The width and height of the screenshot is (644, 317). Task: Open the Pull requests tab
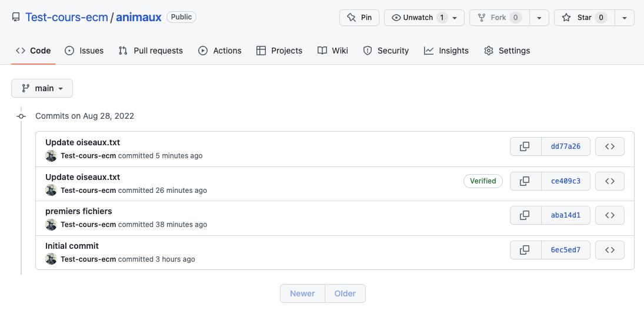coord(151,51)
